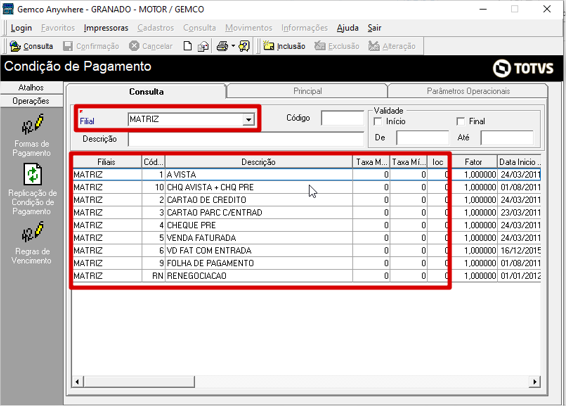Screen dimensions: 566x406
Task: Click date cell 01/01/2012
Action: 520,276
